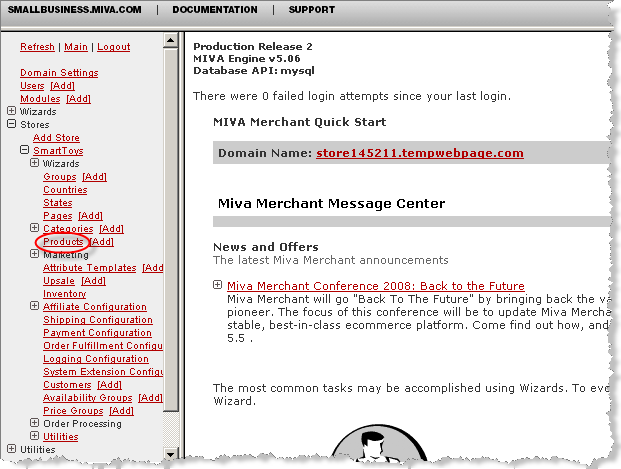
Task: Click [Add] next to Groups
Action: [95, 177]
